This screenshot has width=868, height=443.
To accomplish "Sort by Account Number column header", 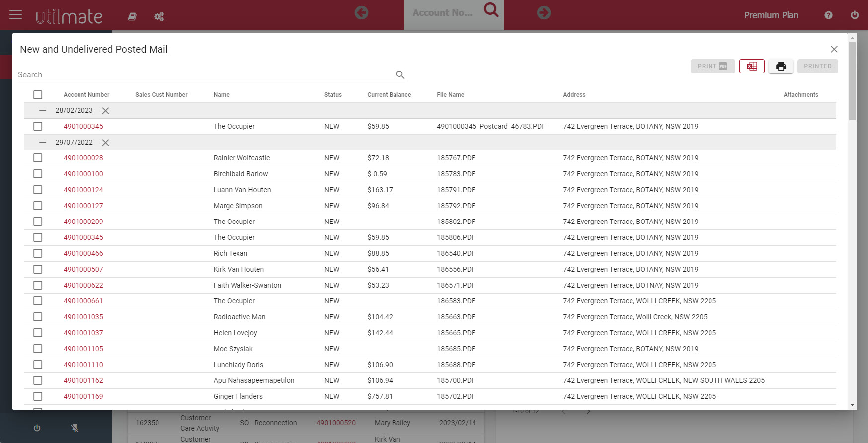I will point(86,95).
